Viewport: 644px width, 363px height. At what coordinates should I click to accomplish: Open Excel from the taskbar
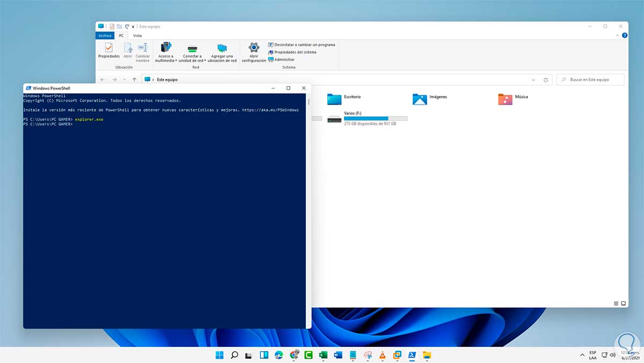click(x=323, y=355)
